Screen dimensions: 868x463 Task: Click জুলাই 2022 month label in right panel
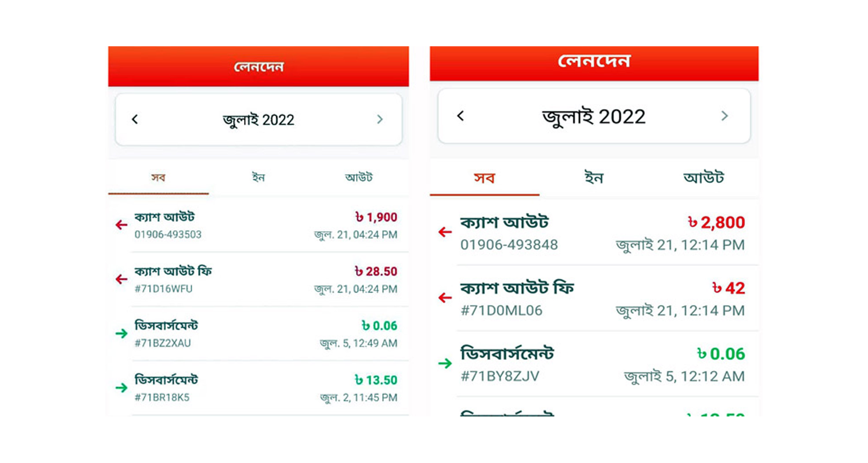coord(594,117)
